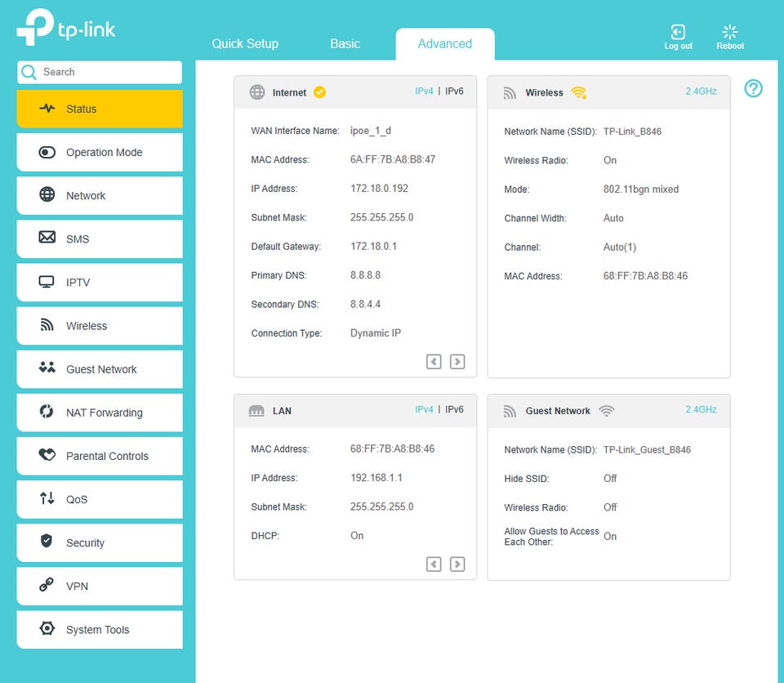Select WAN MAC address 6A:FF:7B:A8:B8:47
This screenshot has width=784, height=683.
click(393, 159)
